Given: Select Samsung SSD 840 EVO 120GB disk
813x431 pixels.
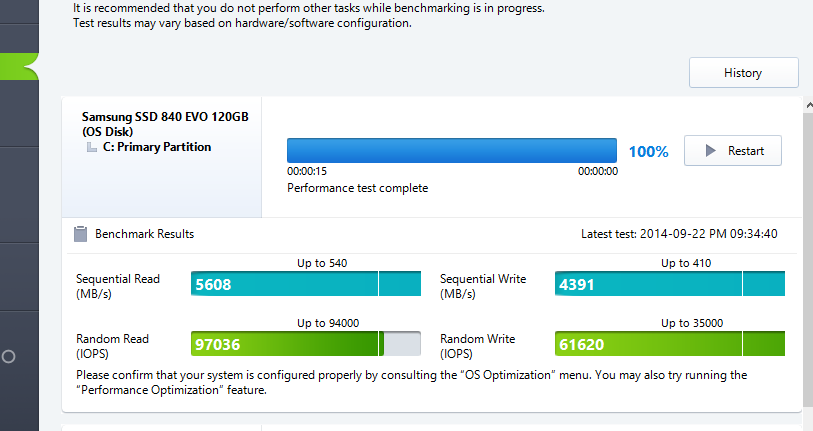Looking at the screenshot, I should pos(165,124).
